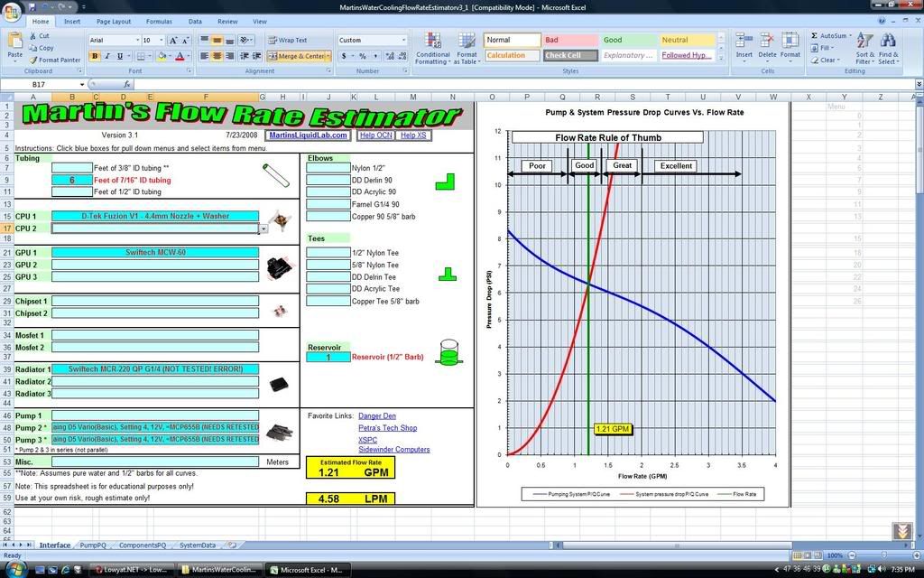Screen dimensions: 924x578
Task: Open the MartinsLiquidLab.com link
Action: tap(308, 135)
